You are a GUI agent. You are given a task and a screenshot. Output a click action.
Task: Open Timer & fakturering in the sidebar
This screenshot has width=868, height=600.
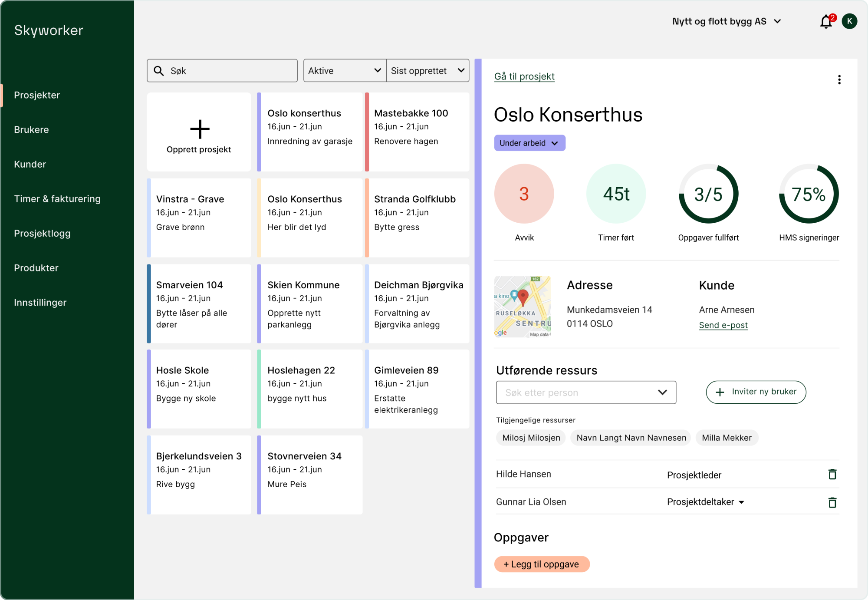(57, 199)
